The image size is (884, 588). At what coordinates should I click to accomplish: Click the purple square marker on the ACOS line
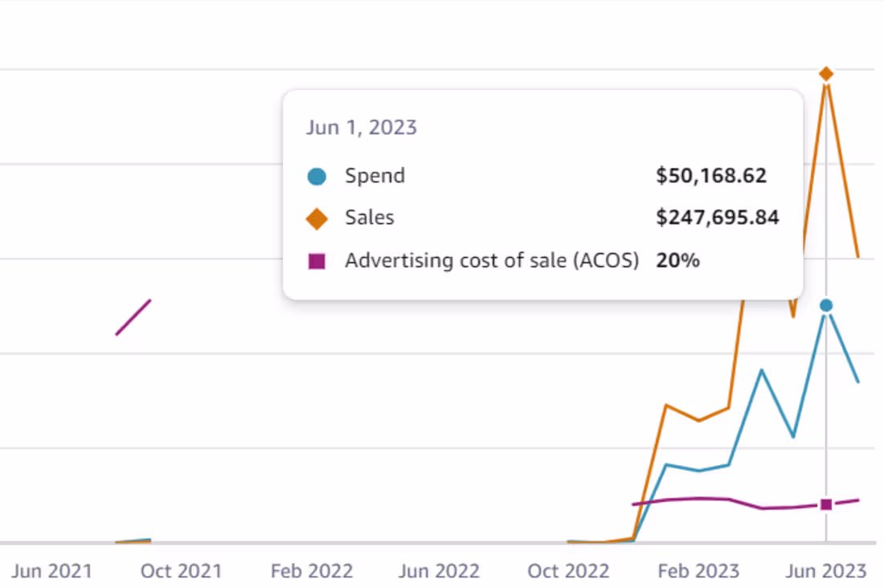pyautogui.click(x=826, y=504)
